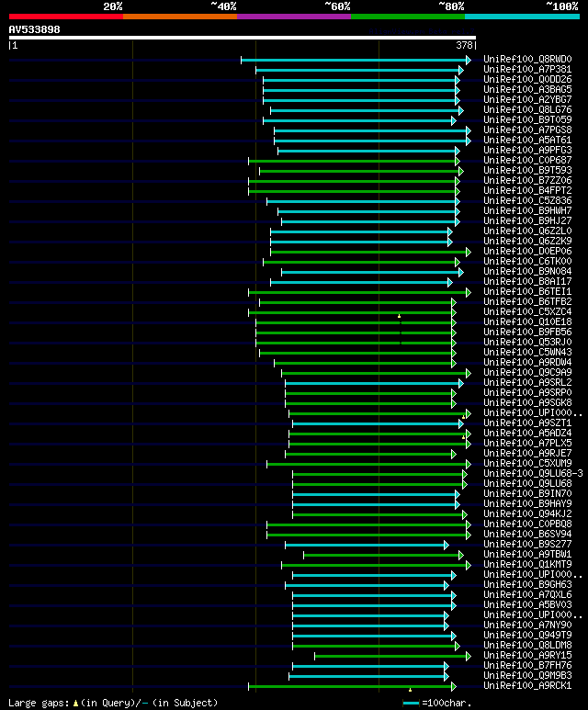
Task: Click the purple ~60% identity color bar
Action: (294, 17)
